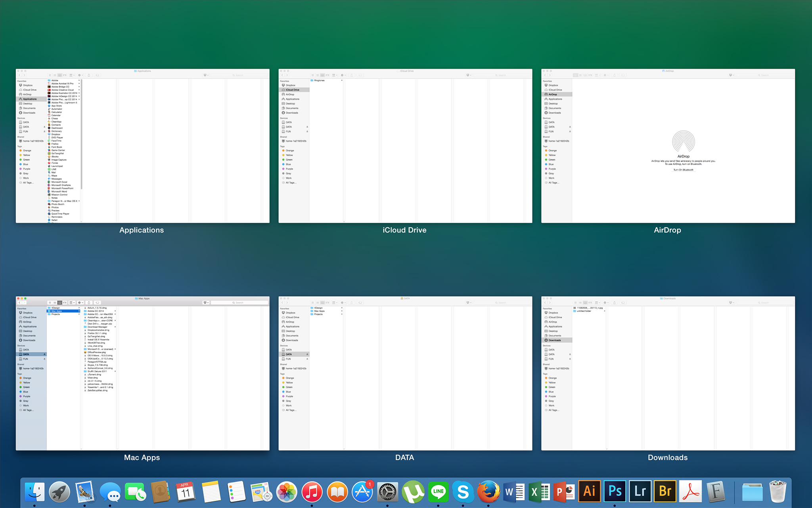Launch Adobe Lightroom from the dock
Image resolution: width=812 pixels, height=508 pixels.
pyautogui.click(x=640, y=492)
